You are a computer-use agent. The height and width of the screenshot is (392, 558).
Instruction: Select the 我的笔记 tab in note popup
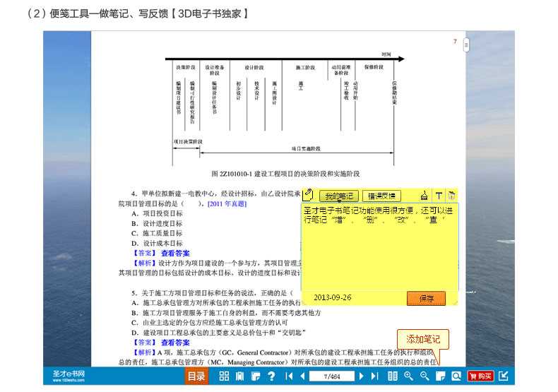pyautogui.click(x=338, y=196)
